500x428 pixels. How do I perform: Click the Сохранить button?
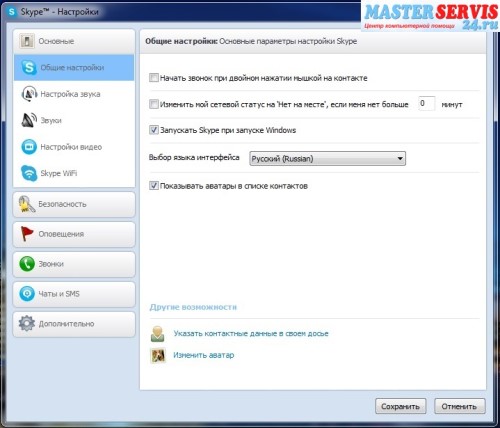400,406
